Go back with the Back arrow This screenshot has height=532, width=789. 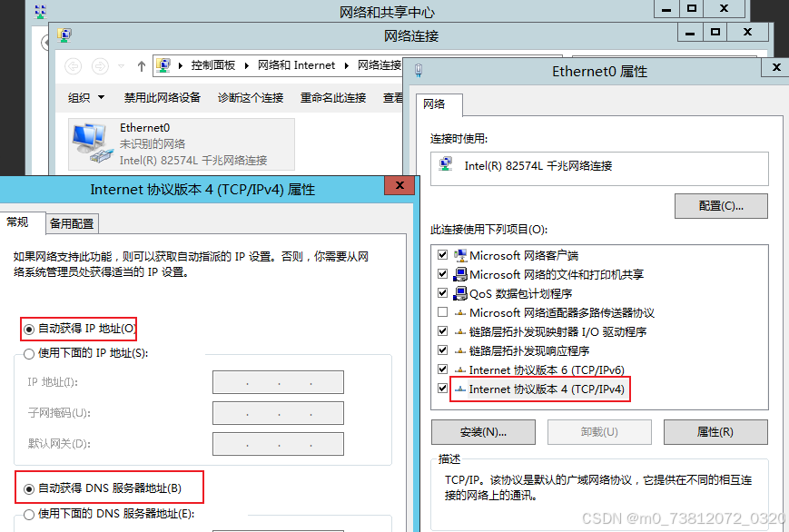(x=74, y=66)
